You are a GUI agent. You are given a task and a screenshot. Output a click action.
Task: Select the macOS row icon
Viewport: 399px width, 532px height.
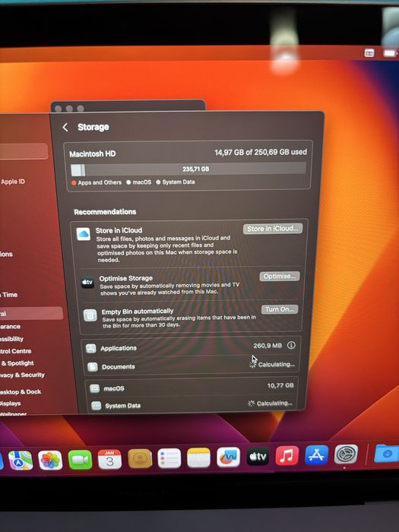pos(94,388)
